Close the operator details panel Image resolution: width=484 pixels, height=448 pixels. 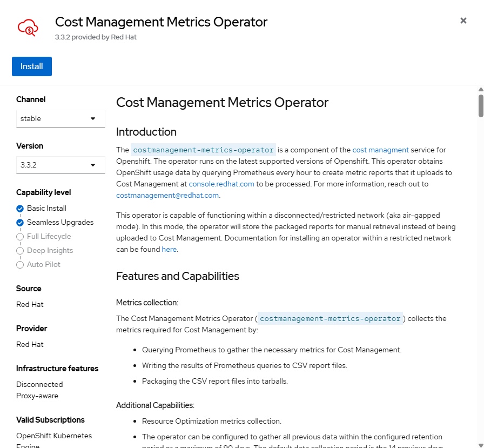coord(463,21)
